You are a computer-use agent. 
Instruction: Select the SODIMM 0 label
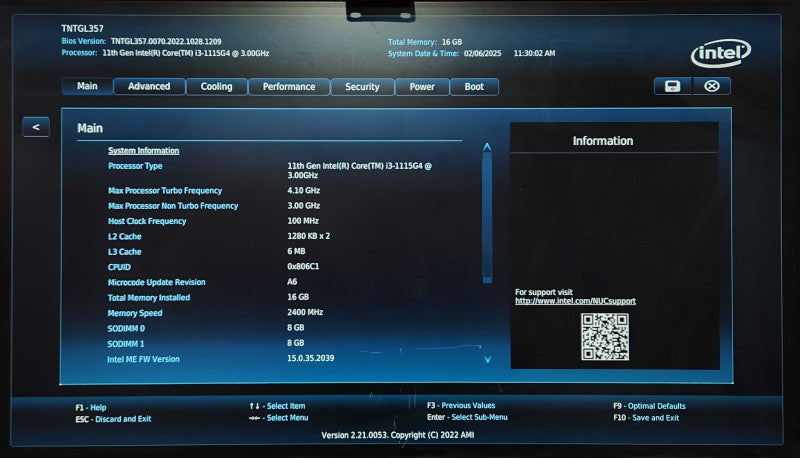126,328
